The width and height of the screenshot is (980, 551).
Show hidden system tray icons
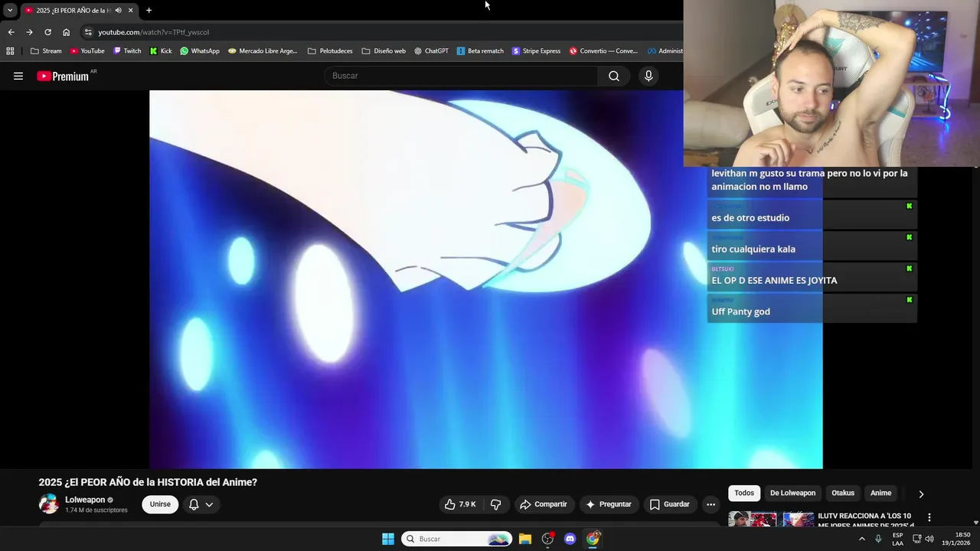click(x=862, y=539)
